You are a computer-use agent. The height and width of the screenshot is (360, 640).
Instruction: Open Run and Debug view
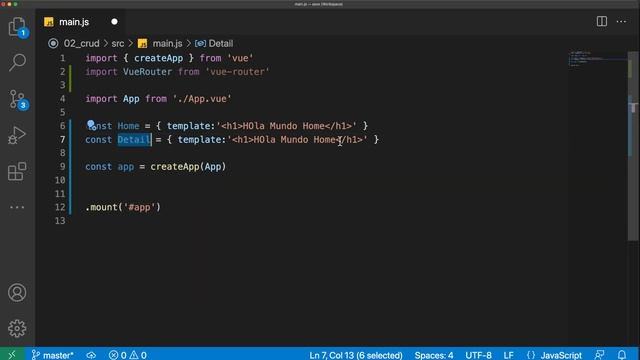click(x=17, y=135)
